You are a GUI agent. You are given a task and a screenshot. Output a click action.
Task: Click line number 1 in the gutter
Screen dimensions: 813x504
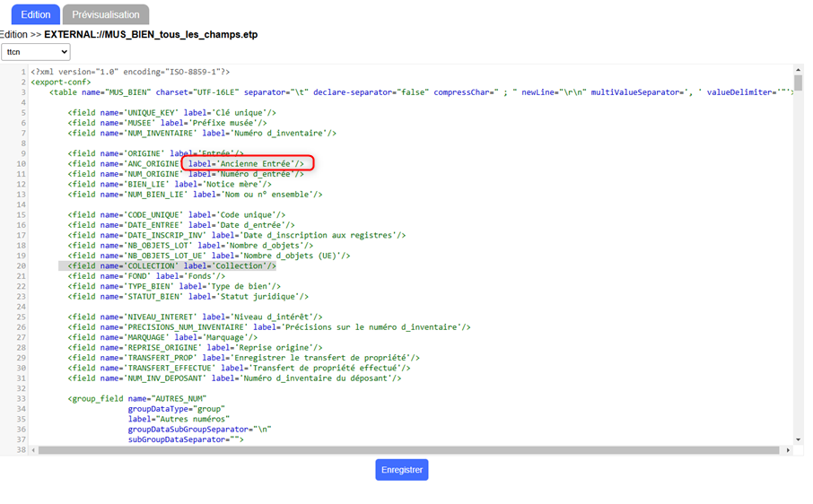[23, 72]
